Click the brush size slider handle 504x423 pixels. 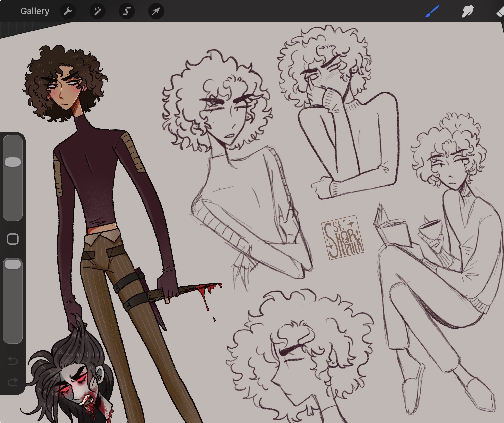(x=13, y=162)
